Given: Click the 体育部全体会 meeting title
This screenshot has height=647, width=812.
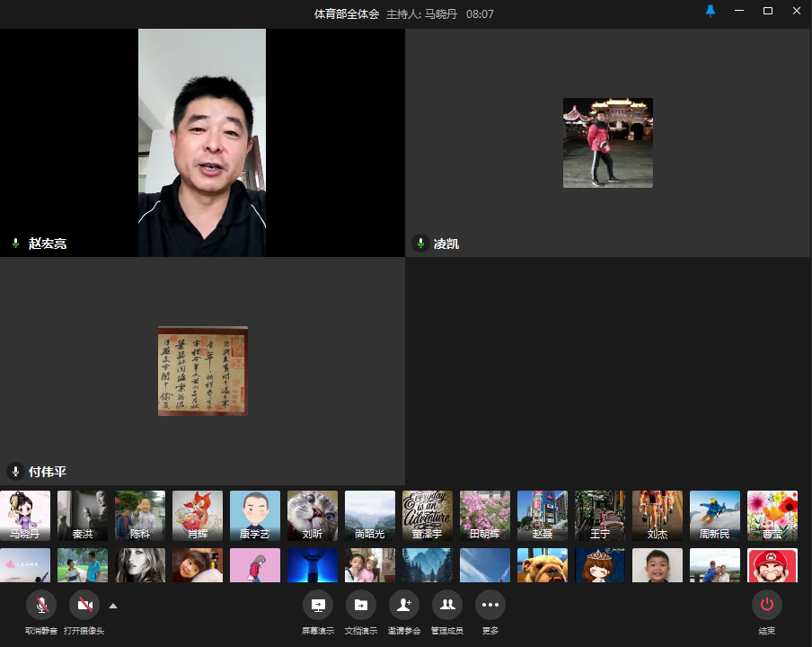Looking at the screenshot, I should 347,14.
